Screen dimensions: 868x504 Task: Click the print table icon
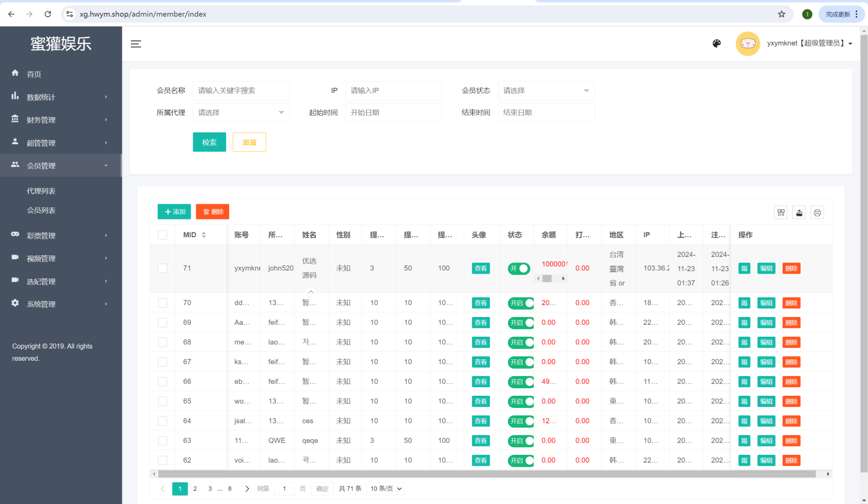coord(817,213)
